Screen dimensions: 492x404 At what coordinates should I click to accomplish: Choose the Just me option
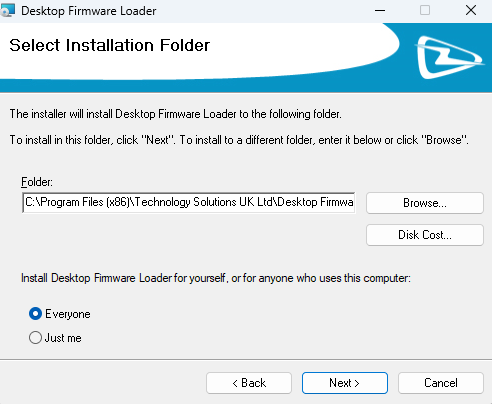tap(35, 338)
